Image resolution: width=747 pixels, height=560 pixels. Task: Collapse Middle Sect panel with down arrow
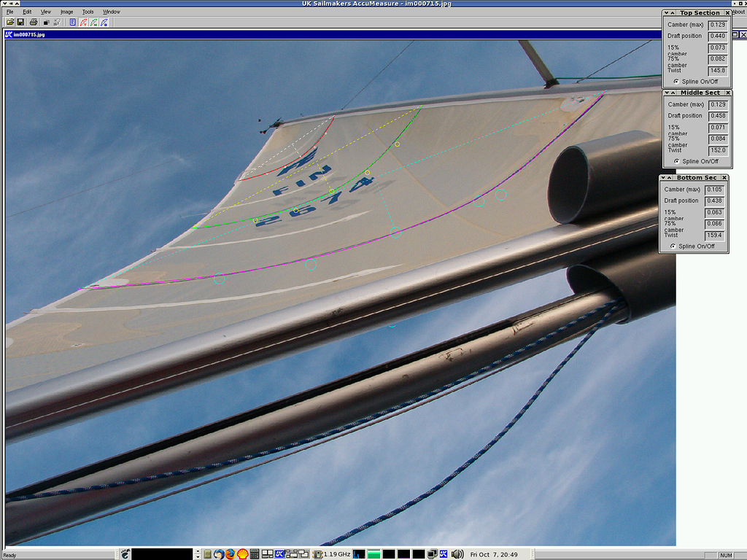pos(667,93)
